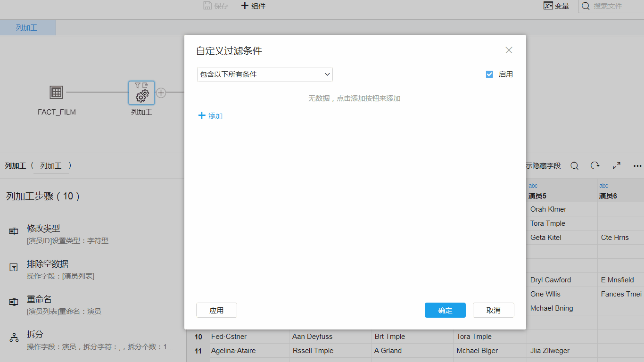Open the more options ellipsis menu
This screenshot has height=362, width=644.
click(637, 165)
